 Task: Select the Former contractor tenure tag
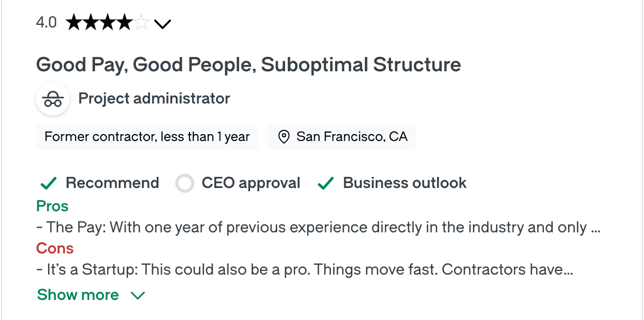click(x=147, y=137)
